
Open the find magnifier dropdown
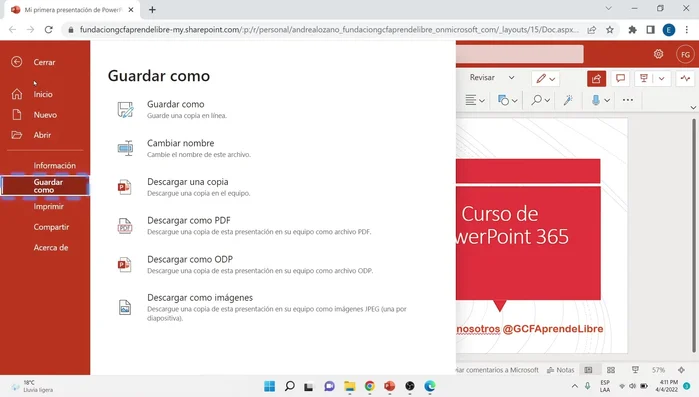click(x=540, y=100)
